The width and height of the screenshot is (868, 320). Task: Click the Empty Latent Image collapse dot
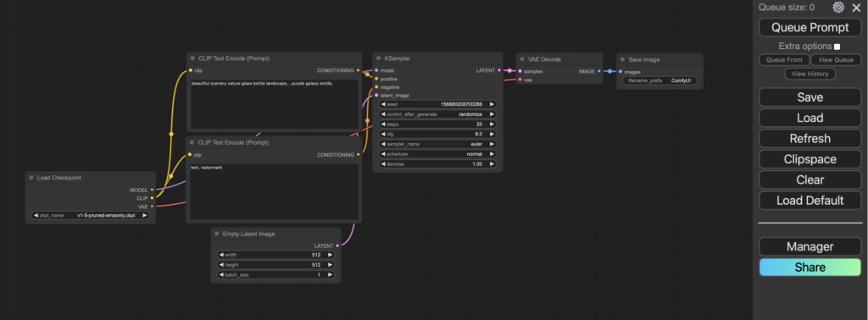217,234
